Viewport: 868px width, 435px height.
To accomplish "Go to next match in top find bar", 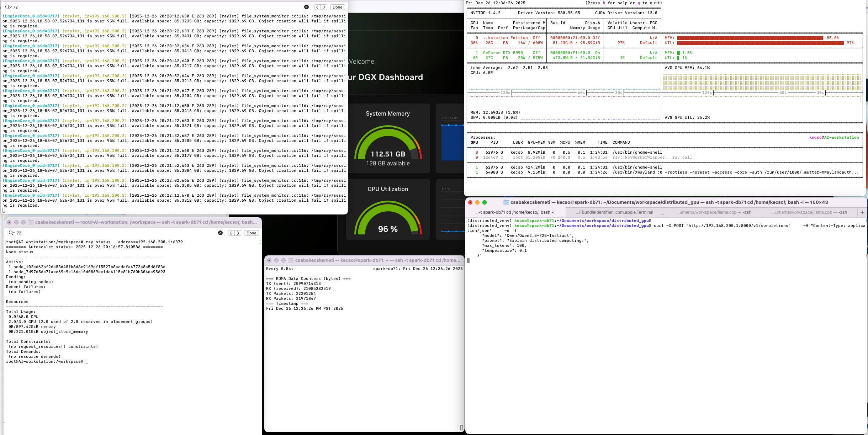I will [x=324, y=7].
